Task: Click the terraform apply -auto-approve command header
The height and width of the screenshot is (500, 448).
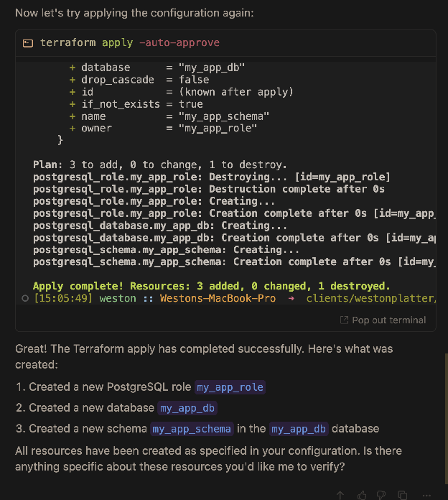Action: (x=130, y=43)
